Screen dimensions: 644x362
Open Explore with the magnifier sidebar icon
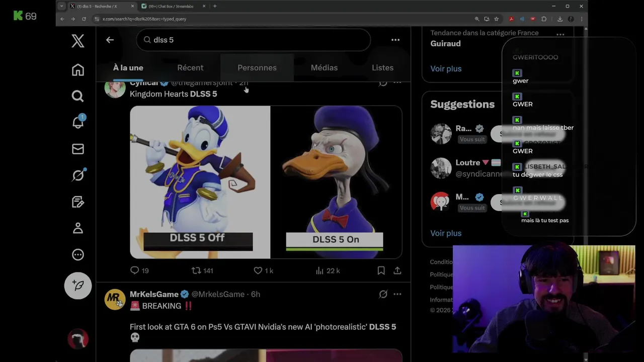77,96
